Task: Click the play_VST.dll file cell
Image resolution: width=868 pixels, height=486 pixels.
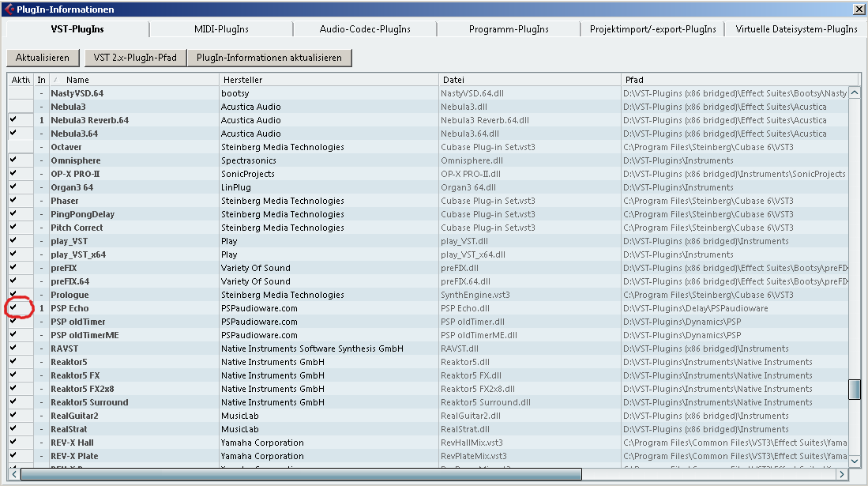Action: [464, 241]
